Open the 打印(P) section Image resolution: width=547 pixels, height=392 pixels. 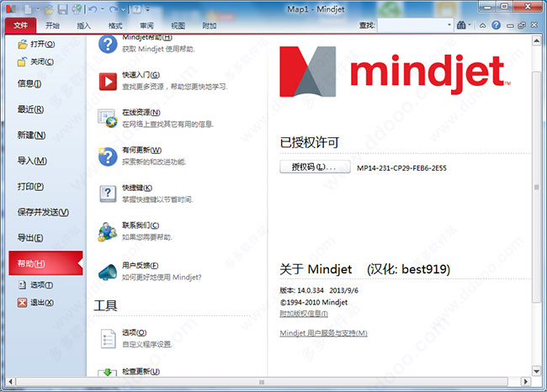pos(30,187)
